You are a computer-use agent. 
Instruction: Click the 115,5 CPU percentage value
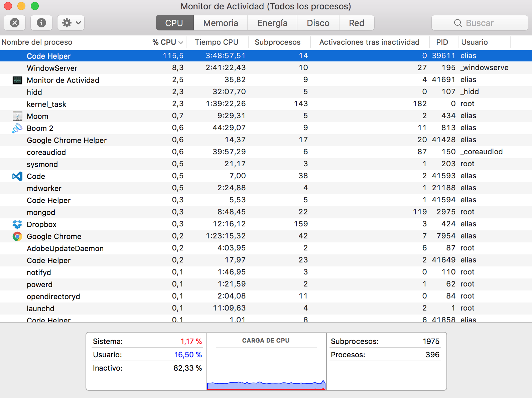(x=173, y=56)
